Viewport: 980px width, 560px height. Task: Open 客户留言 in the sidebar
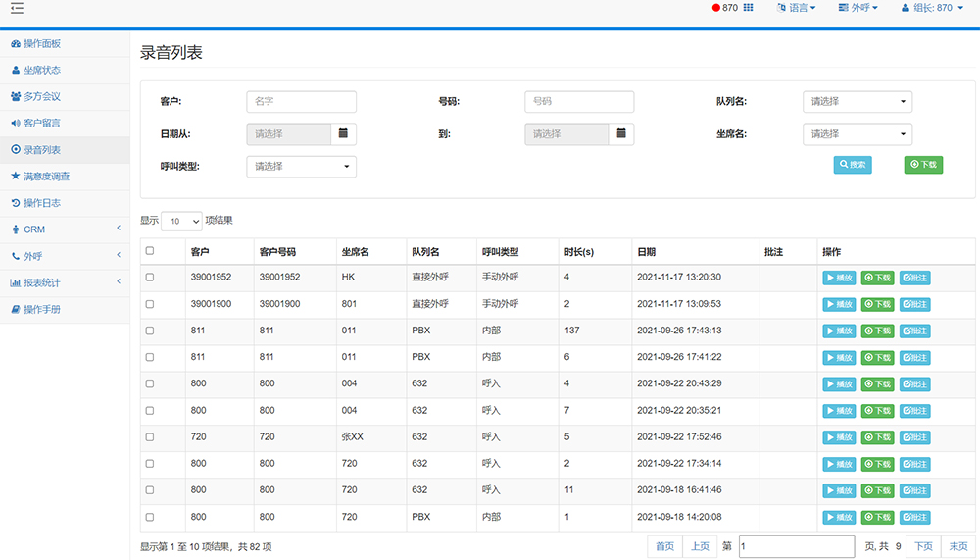(65, 124)
